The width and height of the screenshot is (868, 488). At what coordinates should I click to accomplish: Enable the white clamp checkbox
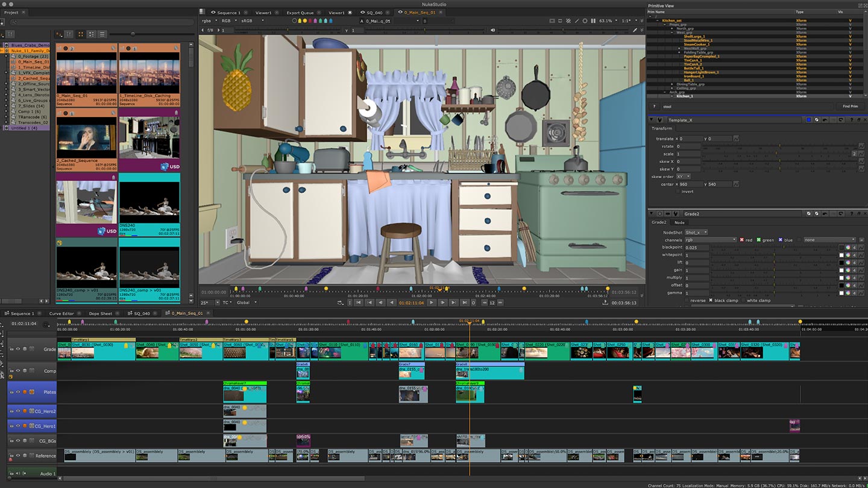coord(743,300)
